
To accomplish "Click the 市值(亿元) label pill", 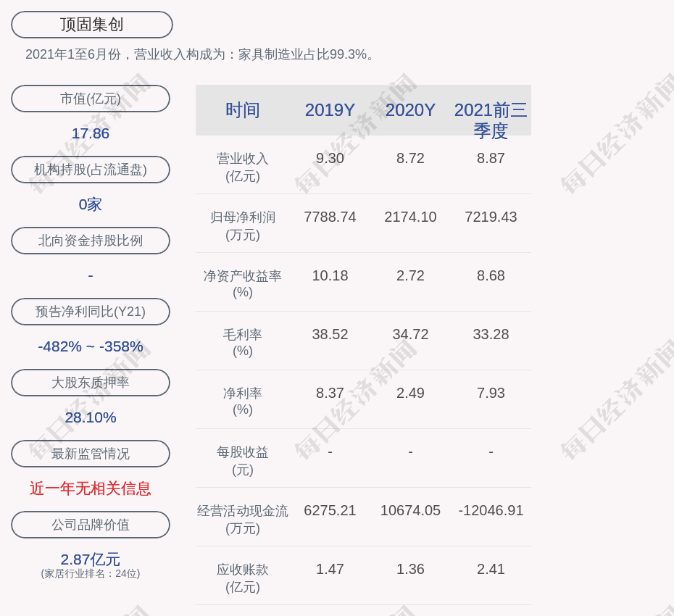I will click(x=91, y=99).
